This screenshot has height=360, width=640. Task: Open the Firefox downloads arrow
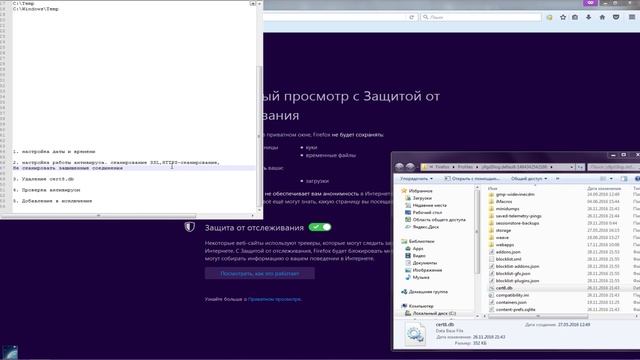pyautogui.click(x=588, y=17)
